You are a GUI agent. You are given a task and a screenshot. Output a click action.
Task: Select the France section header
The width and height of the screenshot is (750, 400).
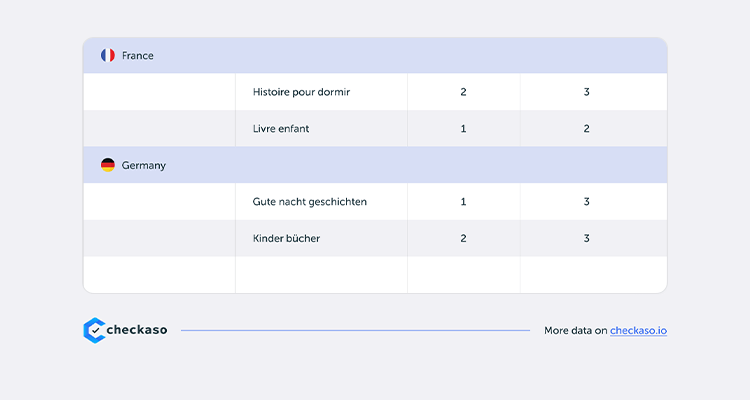pyautogui.click(x=375, y=56)
